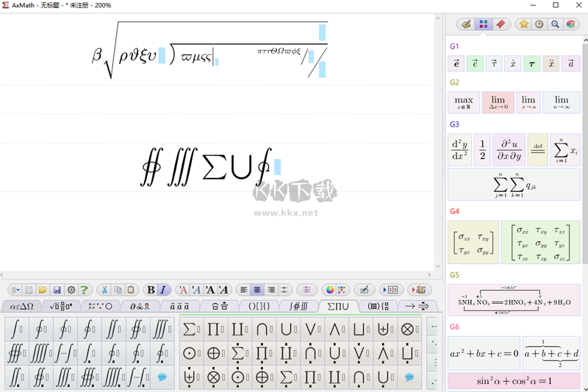Viewport: 588px width, 392px height.
Task: Click the paste clipboard icon
Action: tap(131, 290)
